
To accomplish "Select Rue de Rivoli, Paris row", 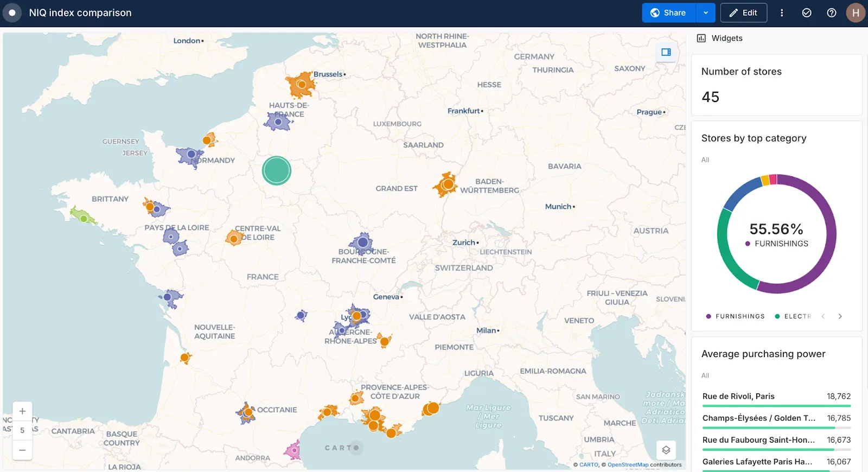I will tap(776, 397).
